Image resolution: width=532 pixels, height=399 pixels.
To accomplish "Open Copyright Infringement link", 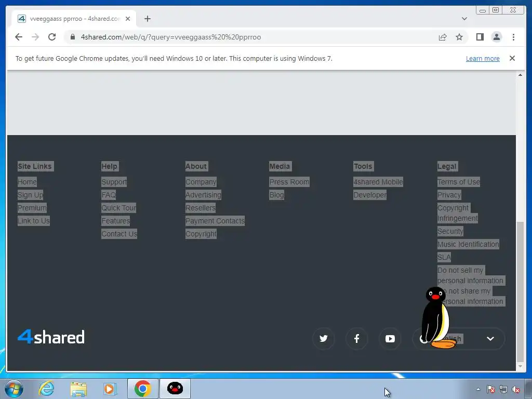I will pos(457,213).
